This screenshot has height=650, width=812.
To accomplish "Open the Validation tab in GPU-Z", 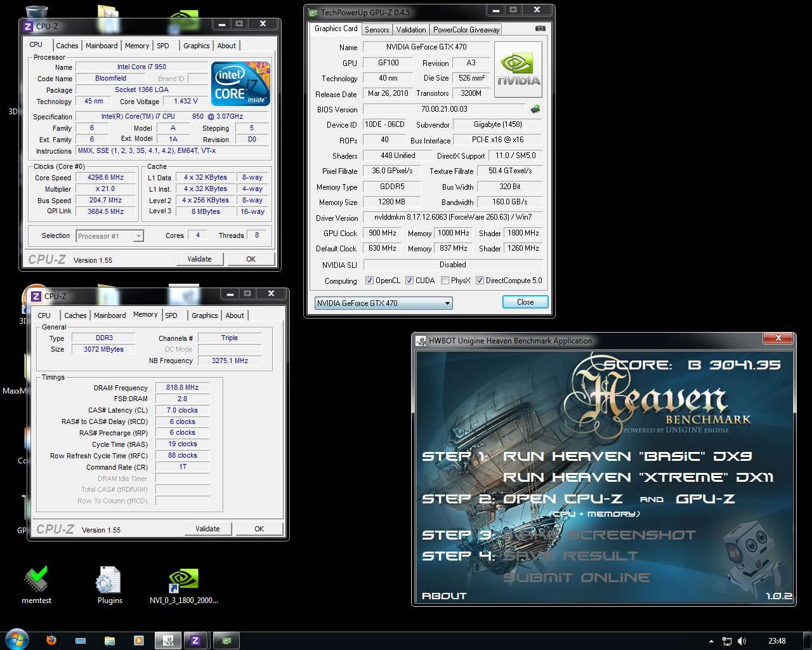I will [411, 30].
